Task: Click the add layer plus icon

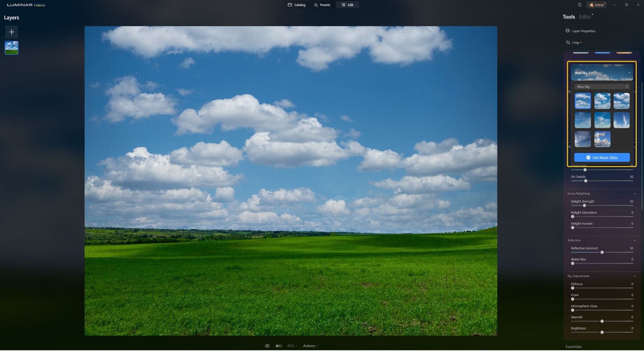Action: pos(11,32)
